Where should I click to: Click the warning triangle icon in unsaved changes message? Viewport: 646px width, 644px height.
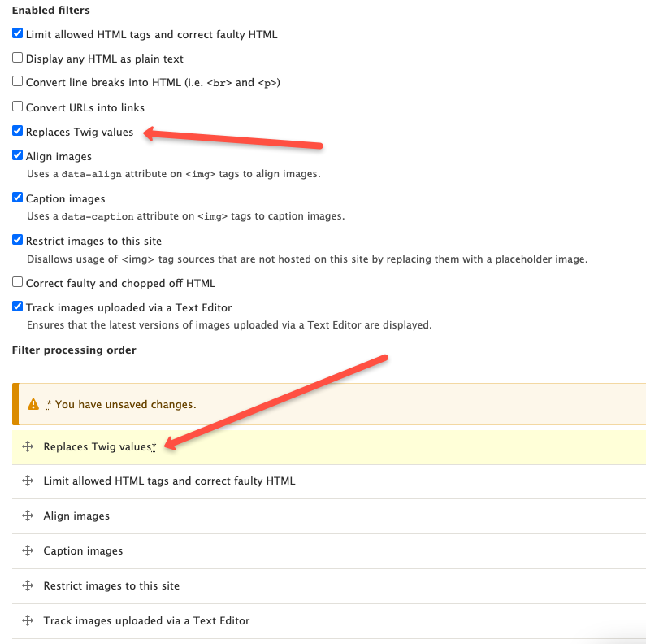coord(33,404)
